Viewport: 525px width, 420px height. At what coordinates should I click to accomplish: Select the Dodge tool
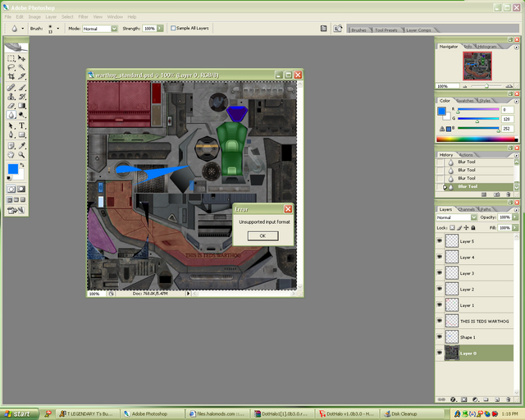pyautogui.click(x=21, y=115)
